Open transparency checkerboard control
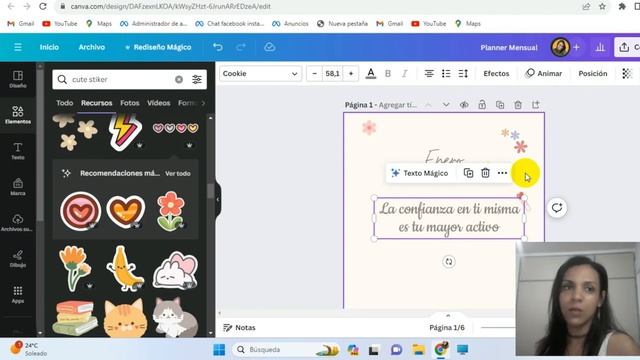Screen dimensions: 640x360 627,73
